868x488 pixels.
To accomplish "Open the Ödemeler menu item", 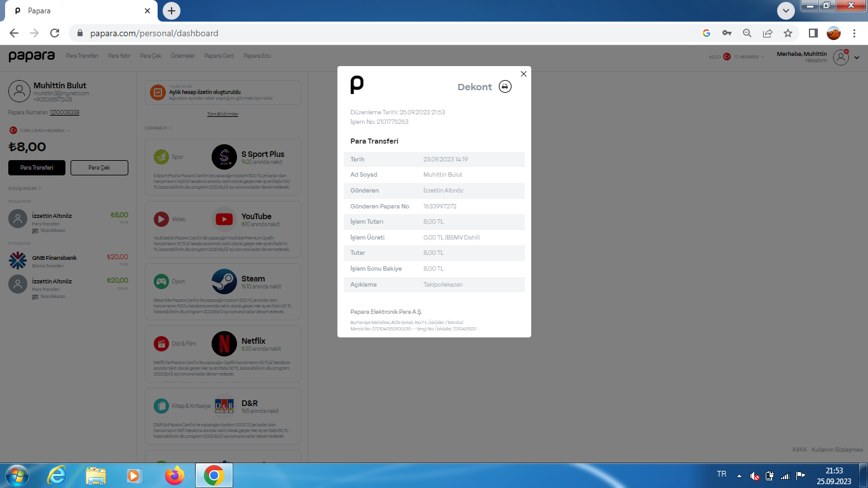I will [183, 56].
